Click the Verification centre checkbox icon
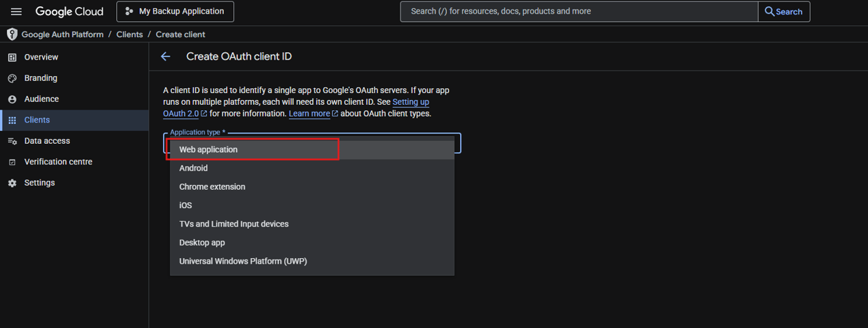Screen dimensions: 868x328 coord(12,162)
